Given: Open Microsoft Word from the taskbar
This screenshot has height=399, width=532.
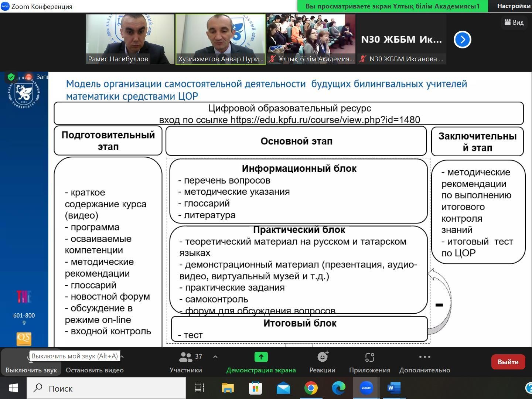Looking at the screenshot, I should click(394, 388).
